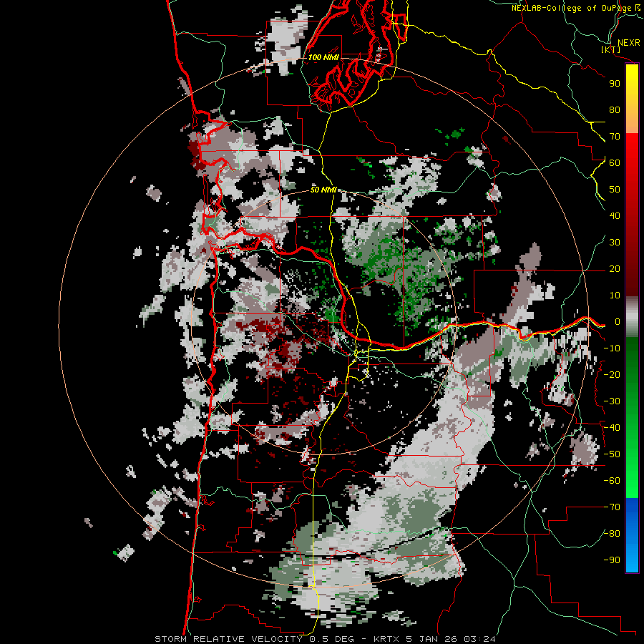Click the Storm Relative Velocity caption text
Image resolution: width=644 pixels, height=644 pixels.
pos(326,639)
